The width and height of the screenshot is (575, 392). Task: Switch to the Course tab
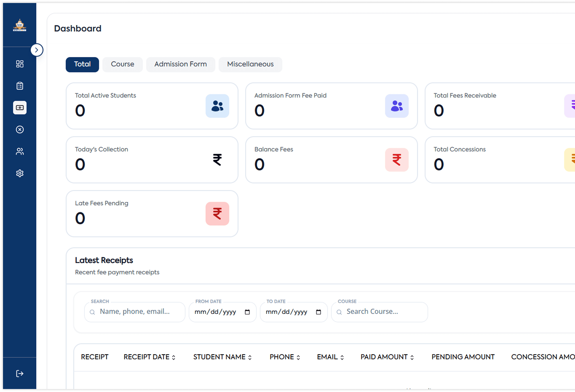[123, 64]
